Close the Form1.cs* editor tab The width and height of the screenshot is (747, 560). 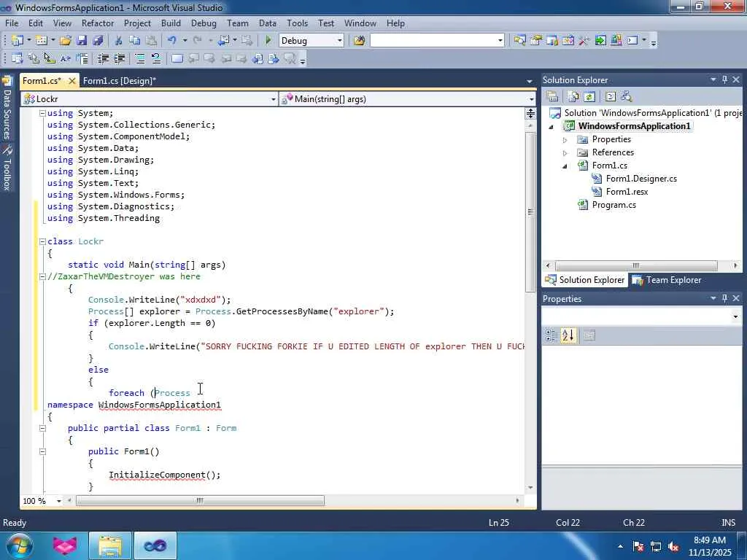point(72,81)
